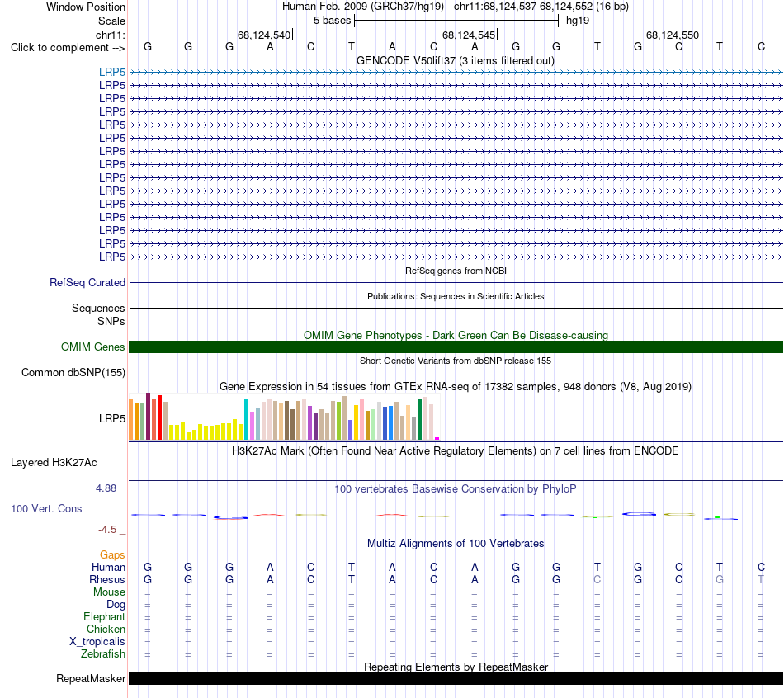Click the grey T in the Rhesus row

[x=761, y=579]
